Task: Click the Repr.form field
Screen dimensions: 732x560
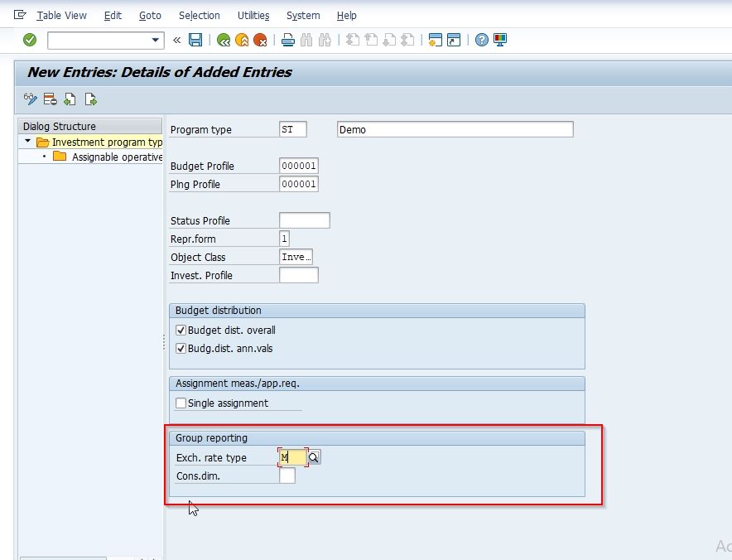Action: [284, 239]
